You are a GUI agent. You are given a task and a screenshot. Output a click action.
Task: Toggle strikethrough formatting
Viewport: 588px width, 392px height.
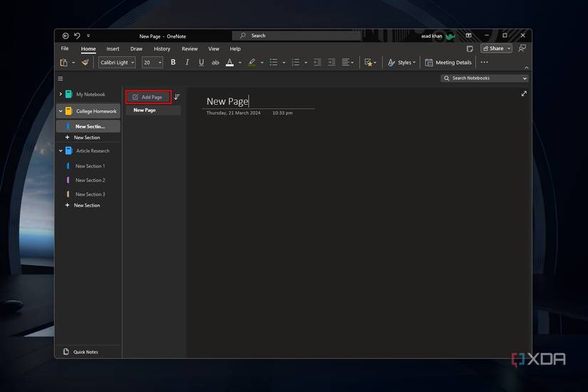pos(215,62)
